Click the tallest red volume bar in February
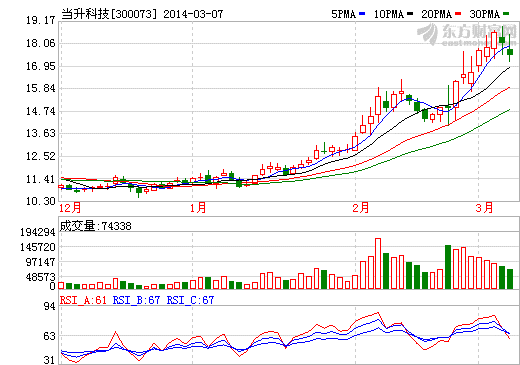This screenshot has height=365, width=520. point(378,263)
